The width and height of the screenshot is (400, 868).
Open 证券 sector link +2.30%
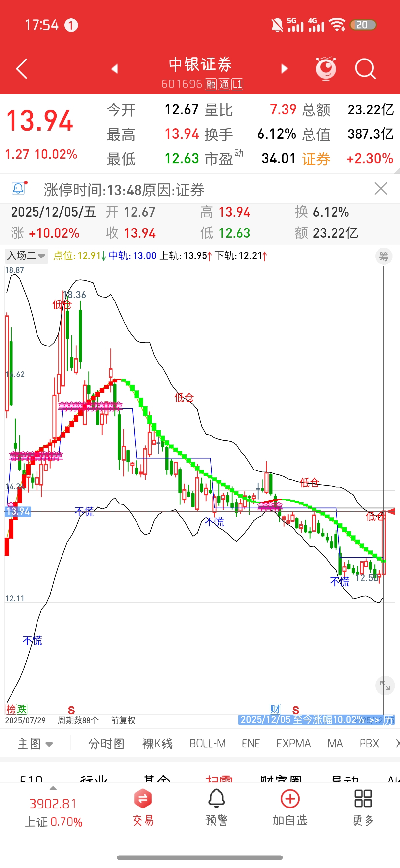(x=347, y=159)
